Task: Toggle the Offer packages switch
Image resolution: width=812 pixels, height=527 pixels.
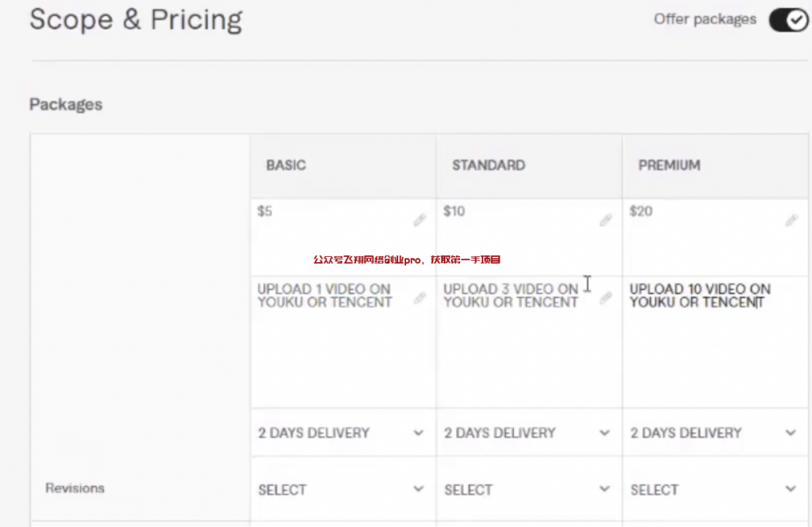Action: click(x=787, y=20)
